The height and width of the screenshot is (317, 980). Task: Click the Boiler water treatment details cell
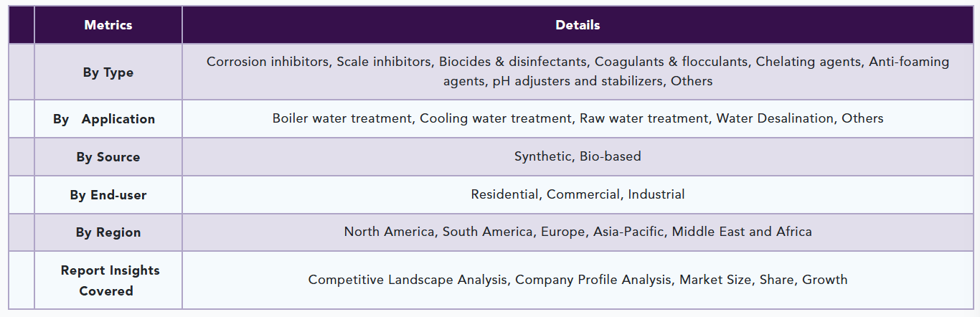pos(578,119)
